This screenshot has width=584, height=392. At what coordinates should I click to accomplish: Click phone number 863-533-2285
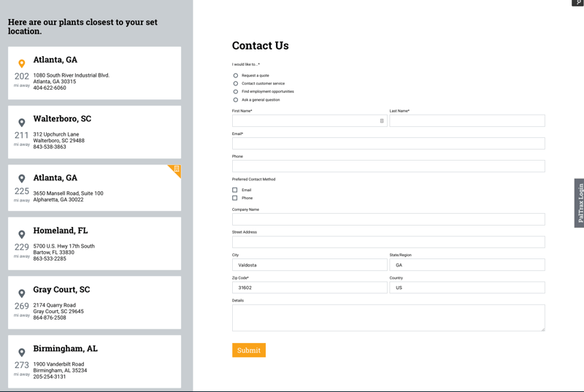click(50, 258)
